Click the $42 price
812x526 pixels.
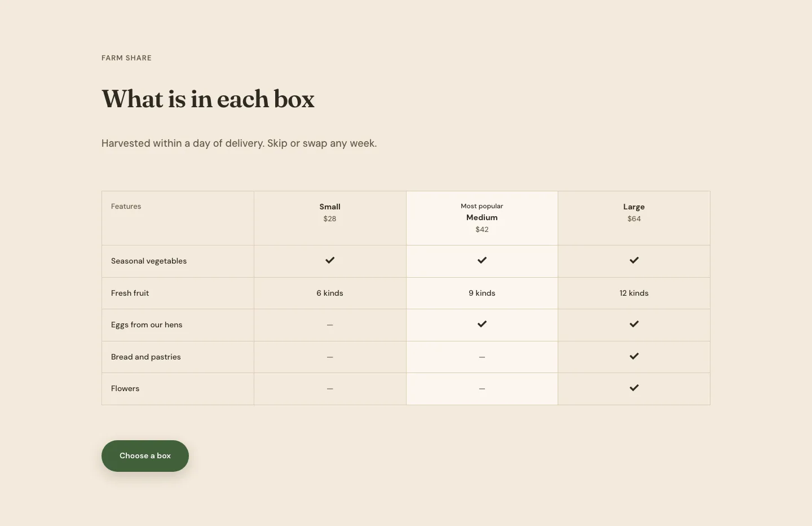(x=482, y=229)
